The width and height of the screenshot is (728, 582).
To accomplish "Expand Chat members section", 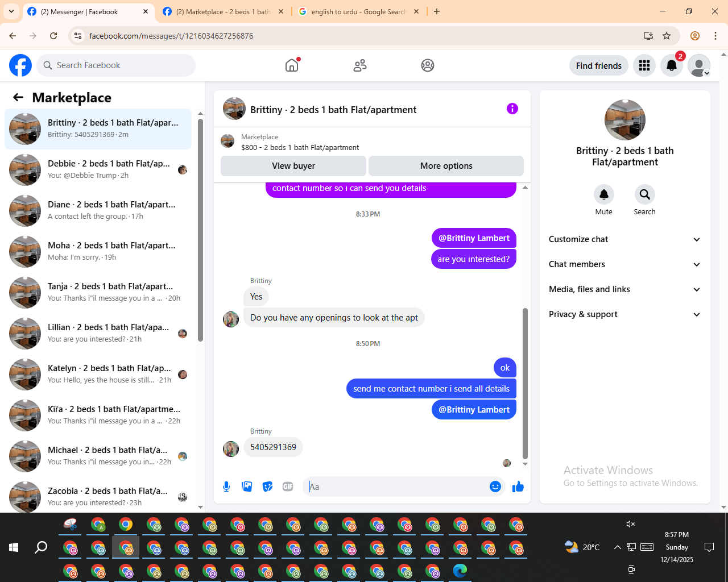I will pyautogui.click(x=624, y=264).
